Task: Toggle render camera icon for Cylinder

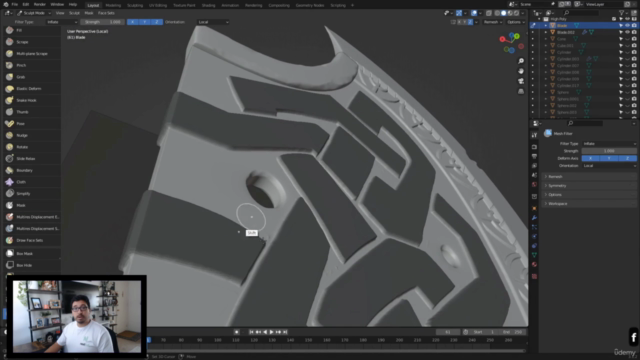Action: click(634, 52)
